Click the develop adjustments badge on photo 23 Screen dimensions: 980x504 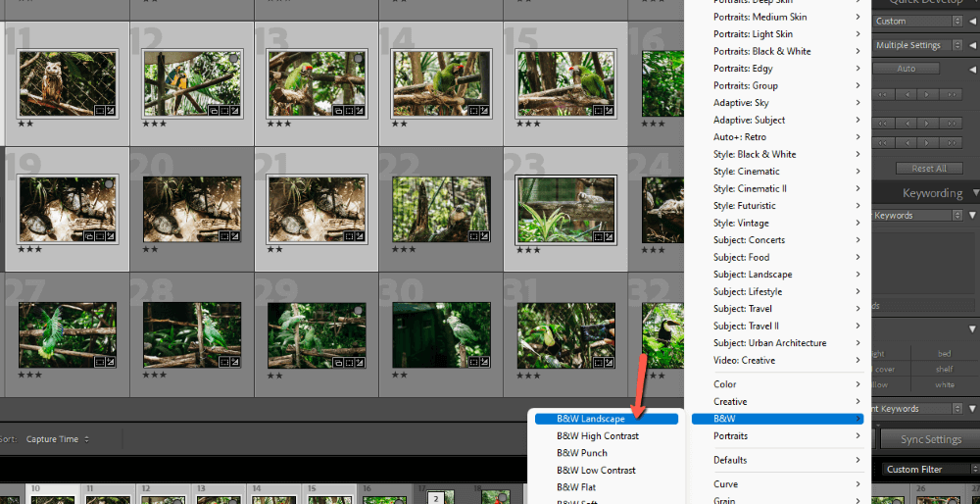[609, 236]
